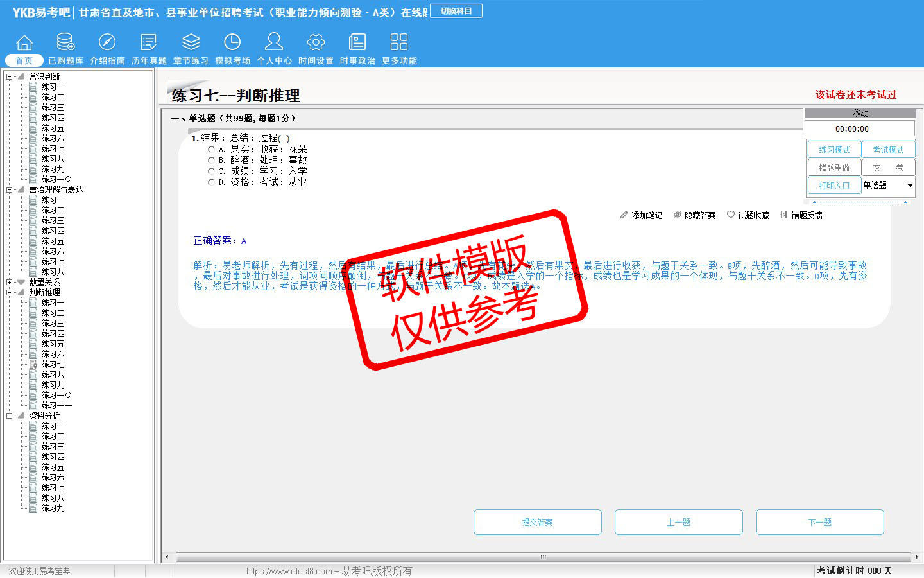
Task: Choose option C 成绩:学习:入学
Action: click(x=211, y=171)
